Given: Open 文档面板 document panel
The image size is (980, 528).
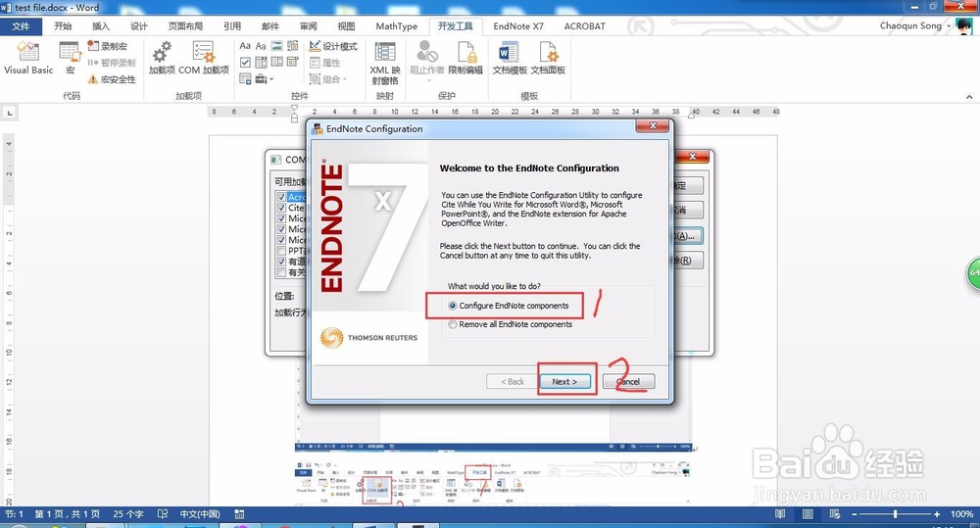Looking at the screenshot, I should pos(548,58).
